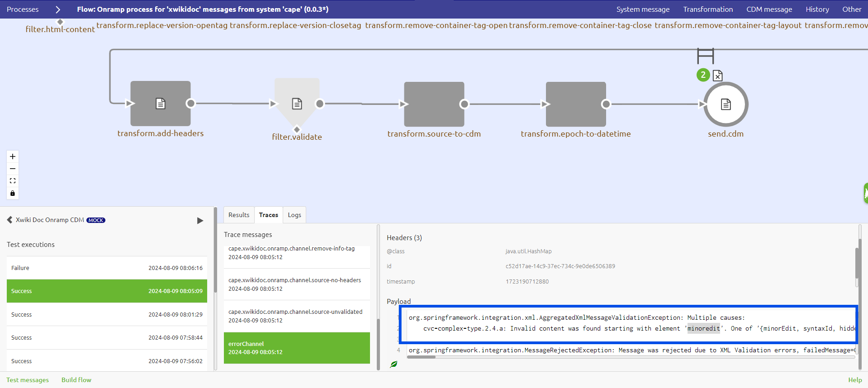
Task: Select the Failure execution at 08:06:16
Action: point(107,268)
